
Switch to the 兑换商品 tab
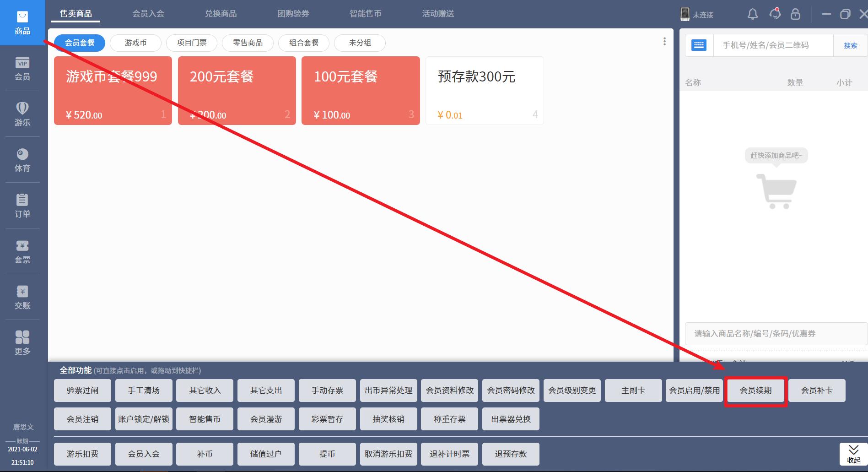tap(221, 14)
